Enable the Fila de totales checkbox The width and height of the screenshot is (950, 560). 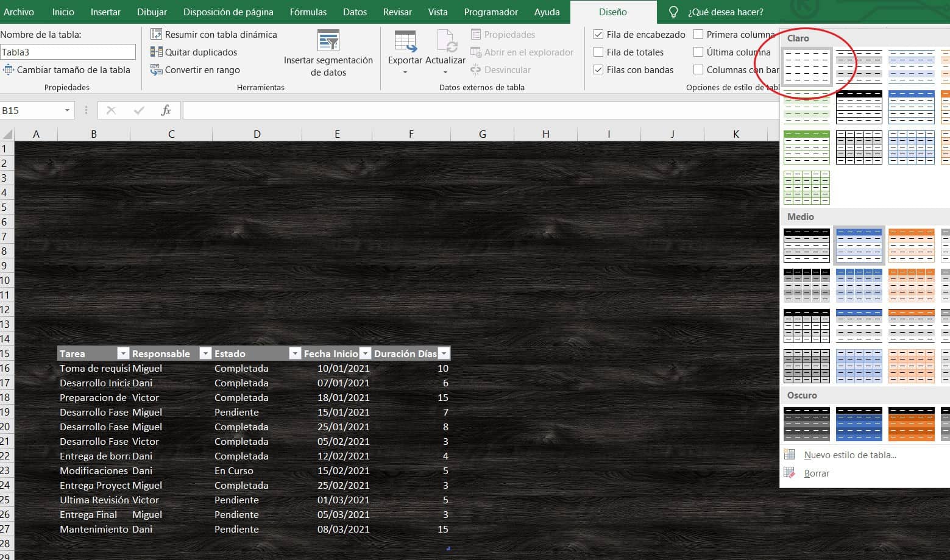[598, 52]
